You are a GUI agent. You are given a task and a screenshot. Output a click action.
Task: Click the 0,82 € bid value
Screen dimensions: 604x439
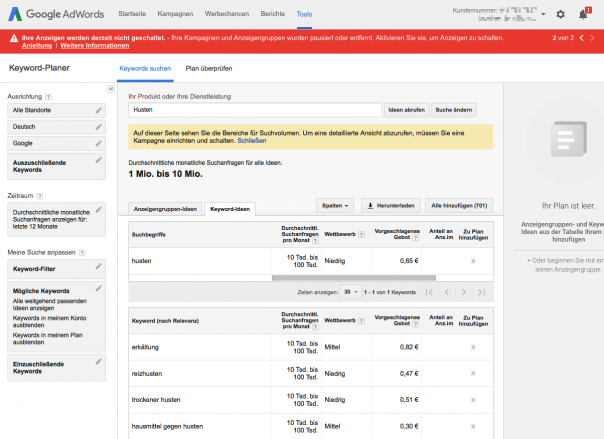[409, 347]
